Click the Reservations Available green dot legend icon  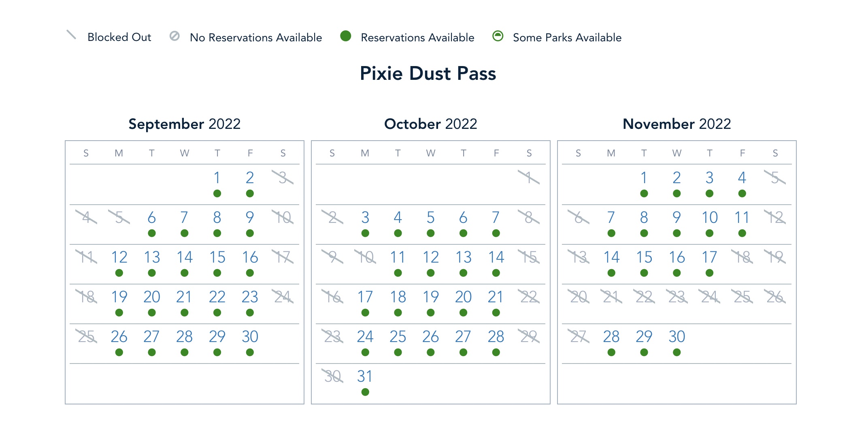point(345,36)
